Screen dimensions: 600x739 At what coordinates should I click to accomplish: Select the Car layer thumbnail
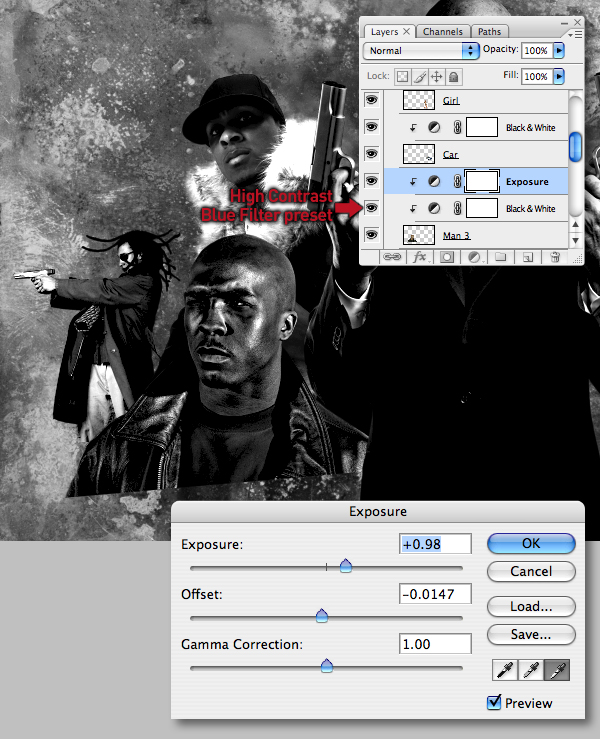(419, 154)
